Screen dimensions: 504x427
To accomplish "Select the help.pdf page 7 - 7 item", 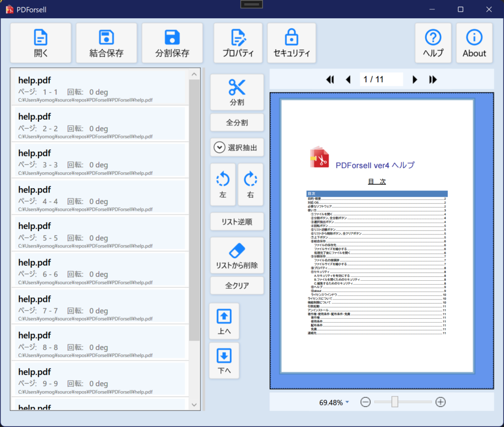I will (x=100, y=306).
